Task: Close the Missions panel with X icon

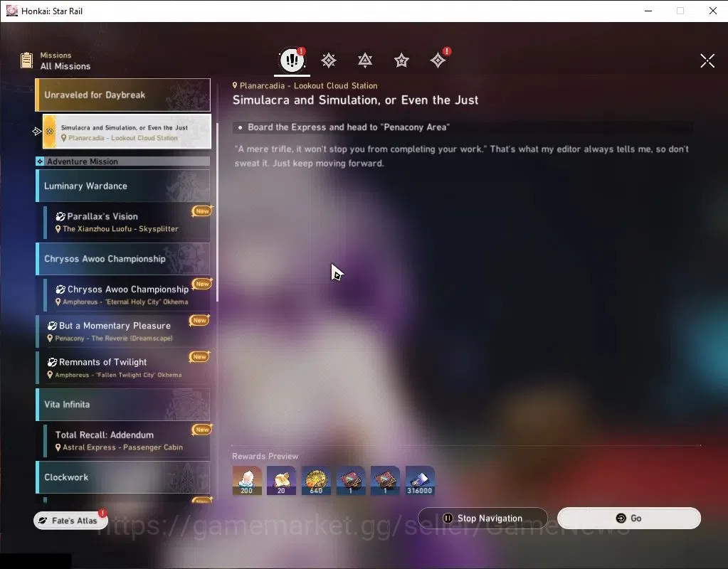Action: (x=707, y=60)
